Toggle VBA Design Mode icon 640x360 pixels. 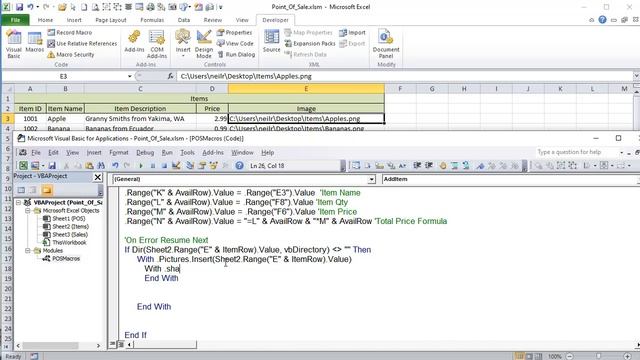click(x=176, y=166)
